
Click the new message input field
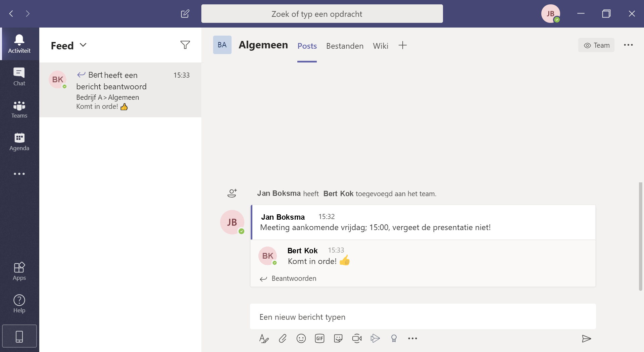423,317
